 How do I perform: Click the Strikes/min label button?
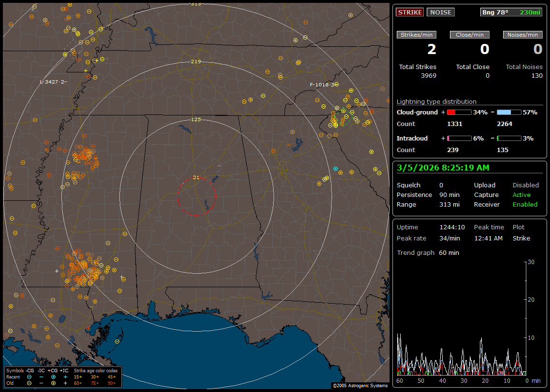tap(417, 35)
